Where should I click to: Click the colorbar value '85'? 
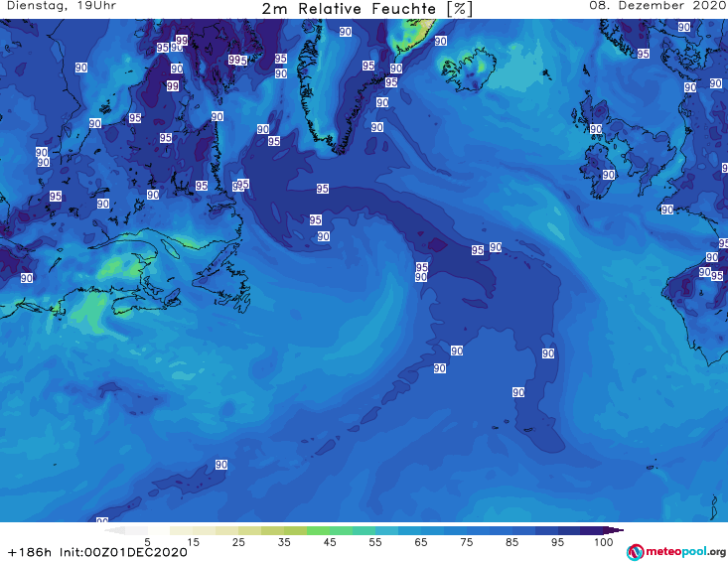(511, 542)
